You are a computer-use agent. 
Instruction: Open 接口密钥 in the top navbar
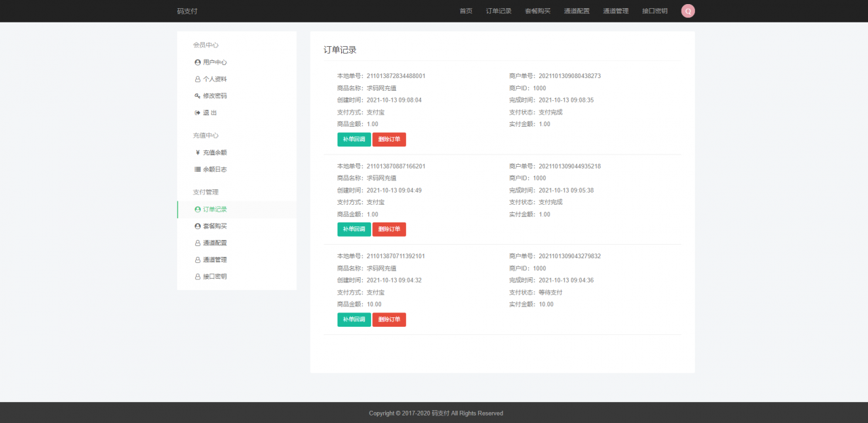(x=654, y=11)
